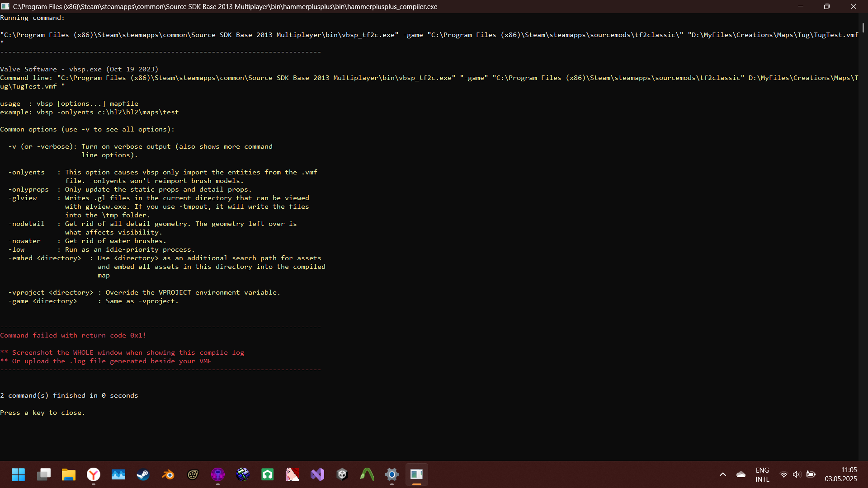868x488 pixels.
Task: Click the '-nodetail' option text
Action: coord(27,224)
